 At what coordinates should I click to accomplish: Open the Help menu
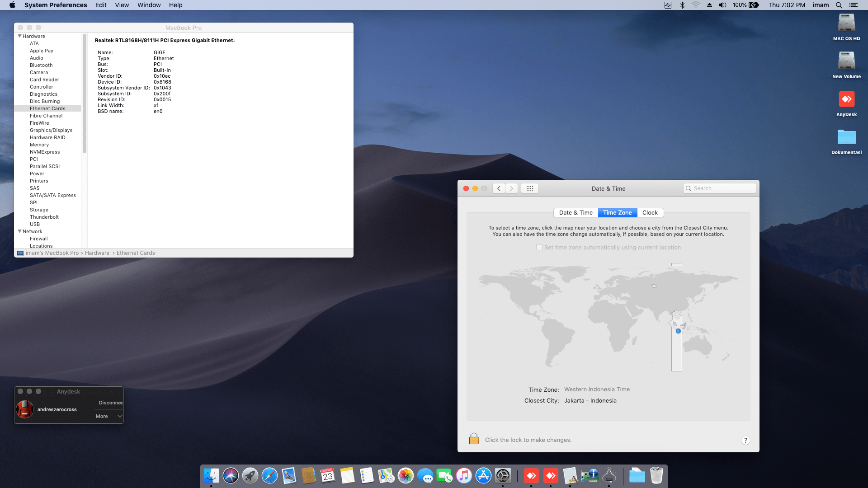tap(175, 5)
